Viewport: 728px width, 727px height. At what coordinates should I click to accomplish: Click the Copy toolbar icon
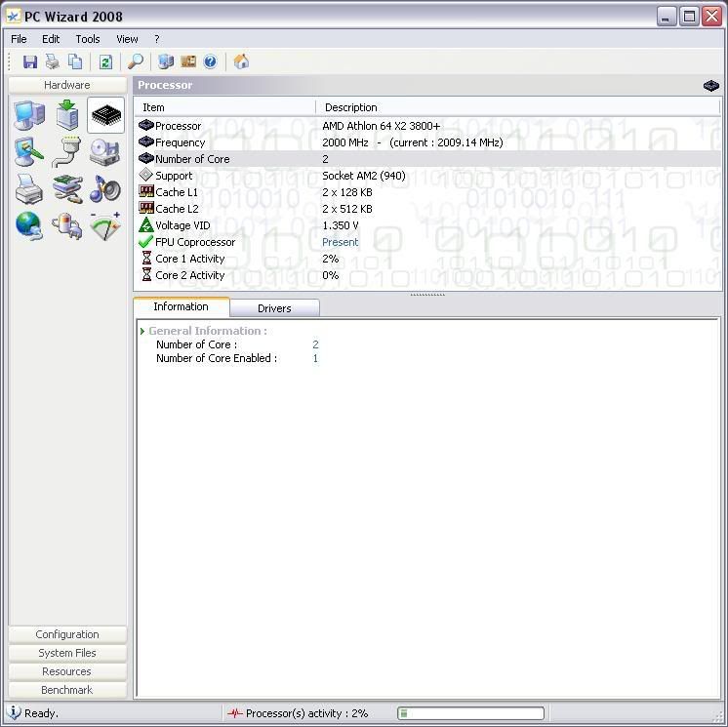pyautogui.click(x=75, y=61)
